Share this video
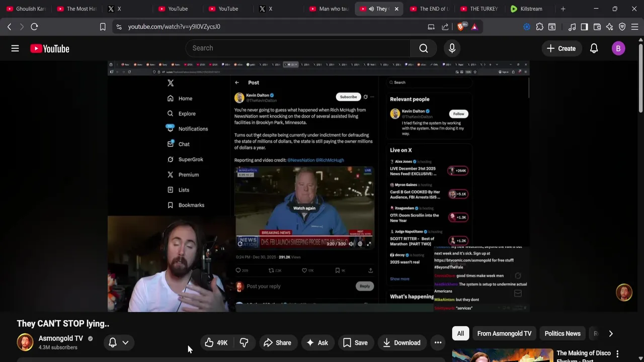Viewport: 644px width, 362px height. point(277,343)
